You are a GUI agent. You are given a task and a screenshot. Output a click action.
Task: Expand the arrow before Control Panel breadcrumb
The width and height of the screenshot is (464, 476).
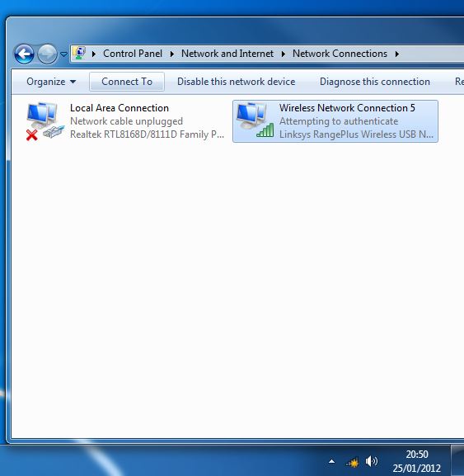(x=94, y=54)
